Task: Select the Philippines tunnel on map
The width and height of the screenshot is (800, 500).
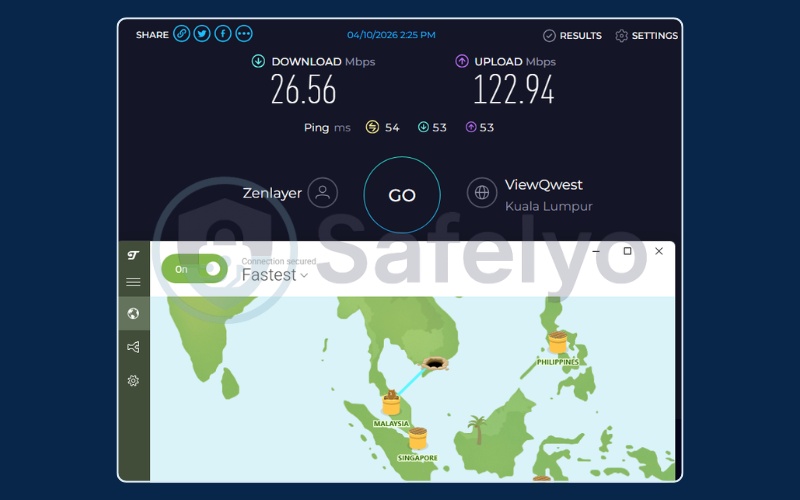Action: click(558, 342)
